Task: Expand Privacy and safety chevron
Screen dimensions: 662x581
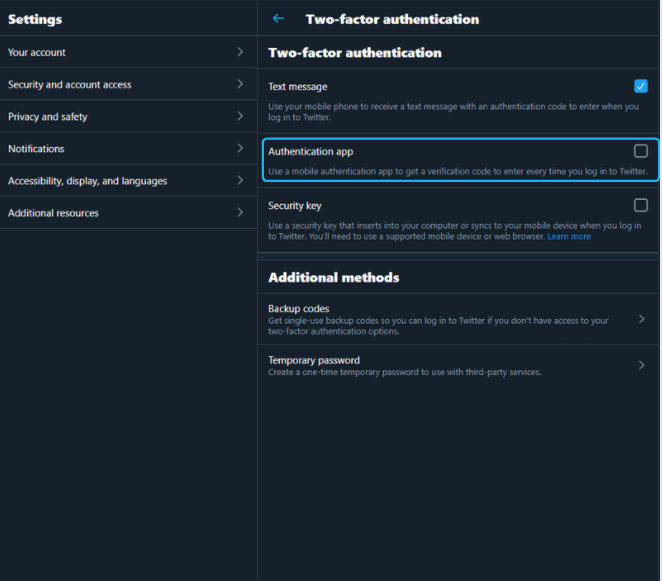Action: (240, 116)
